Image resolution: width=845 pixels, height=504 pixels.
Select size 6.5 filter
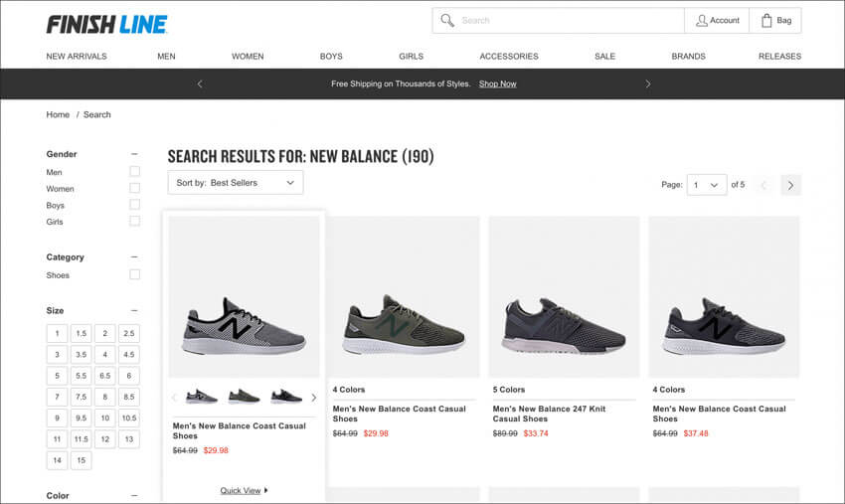click(x=105, y=376)
